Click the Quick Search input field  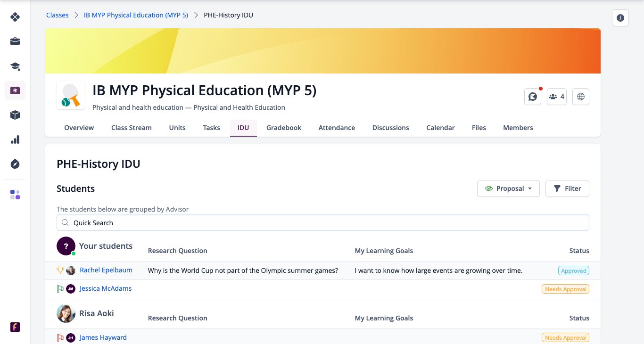point(323,222)
